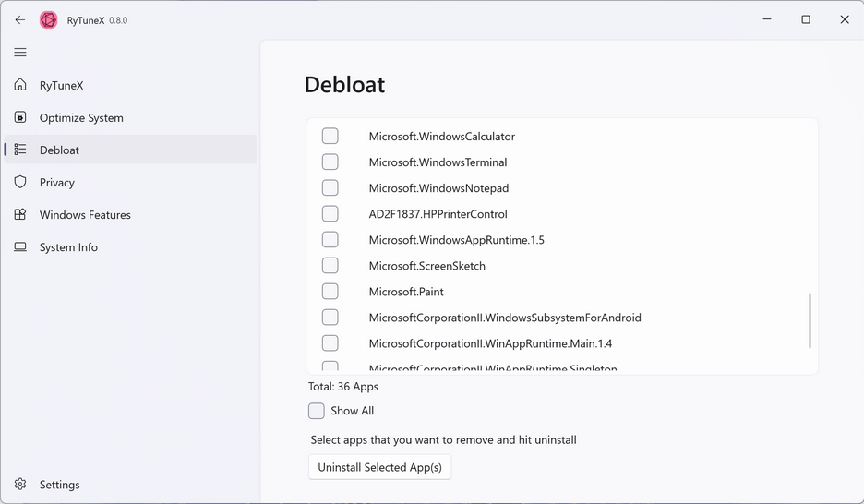This screenshot has height=504, width=864.
Task: Click the Optimize System gear-window icon
Action: 20,117
